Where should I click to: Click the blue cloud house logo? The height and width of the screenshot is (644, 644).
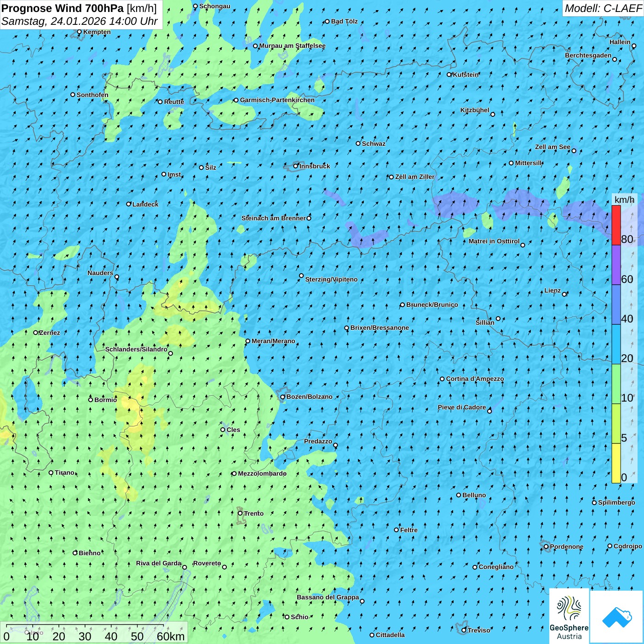(616, 617)
